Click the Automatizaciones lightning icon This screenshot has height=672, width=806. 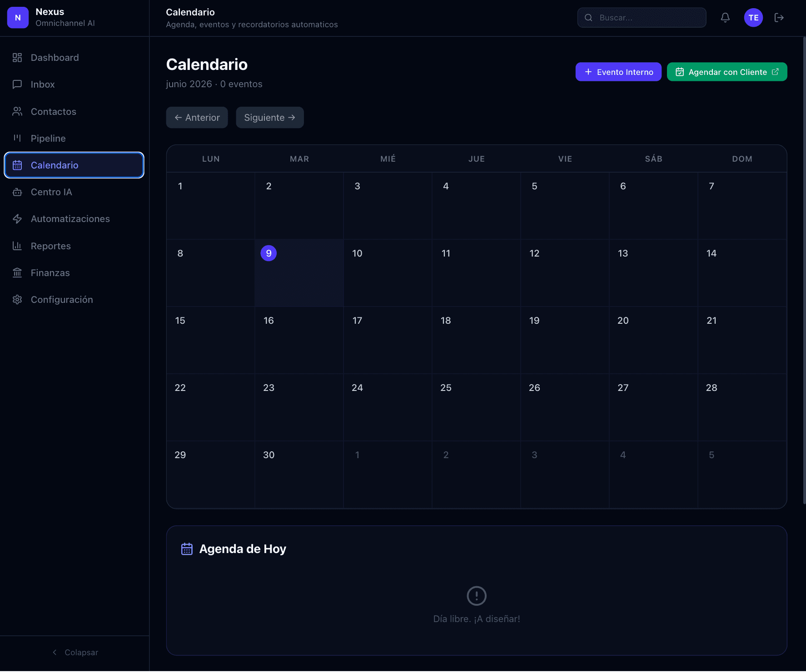(x=17, y=219)
